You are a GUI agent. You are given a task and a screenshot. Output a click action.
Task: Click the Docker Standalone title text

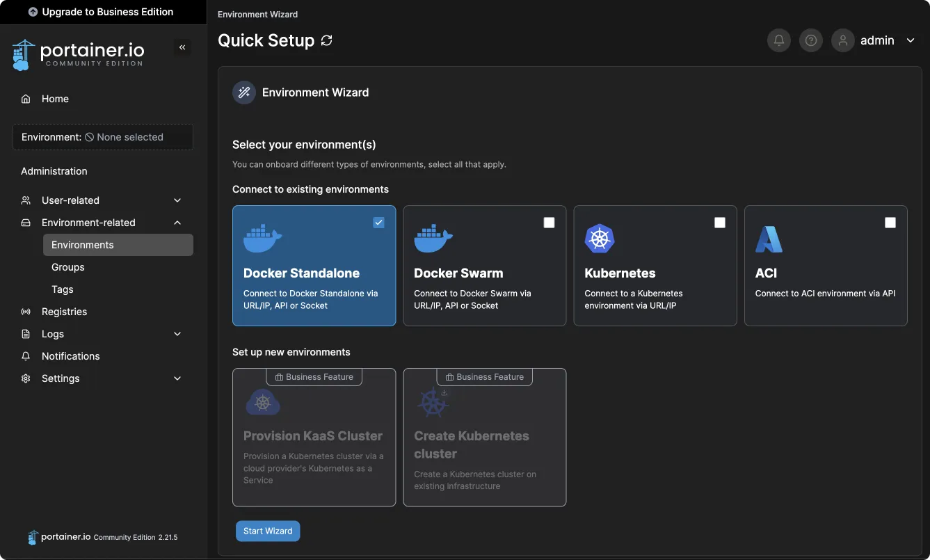pos(301,273)
